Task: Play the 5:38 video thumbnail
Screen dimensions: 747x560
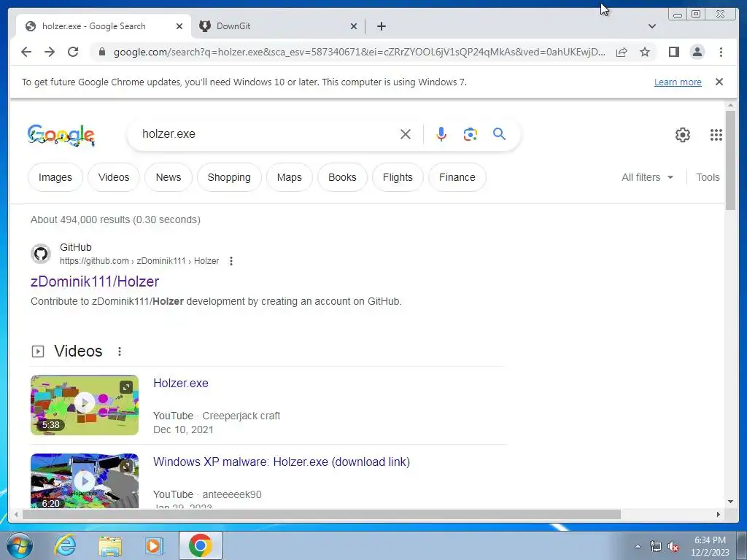Action: coord(85,405)
